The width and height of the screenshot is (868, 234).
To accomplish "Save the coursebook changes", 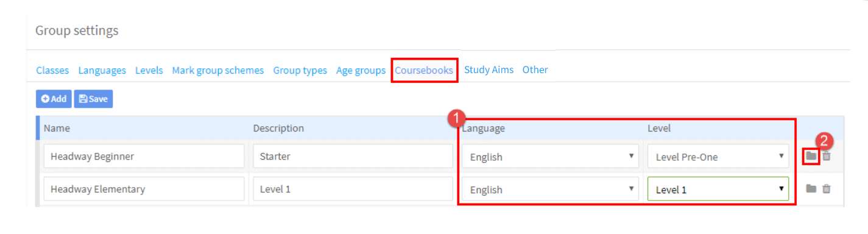I will coord(93,99).
